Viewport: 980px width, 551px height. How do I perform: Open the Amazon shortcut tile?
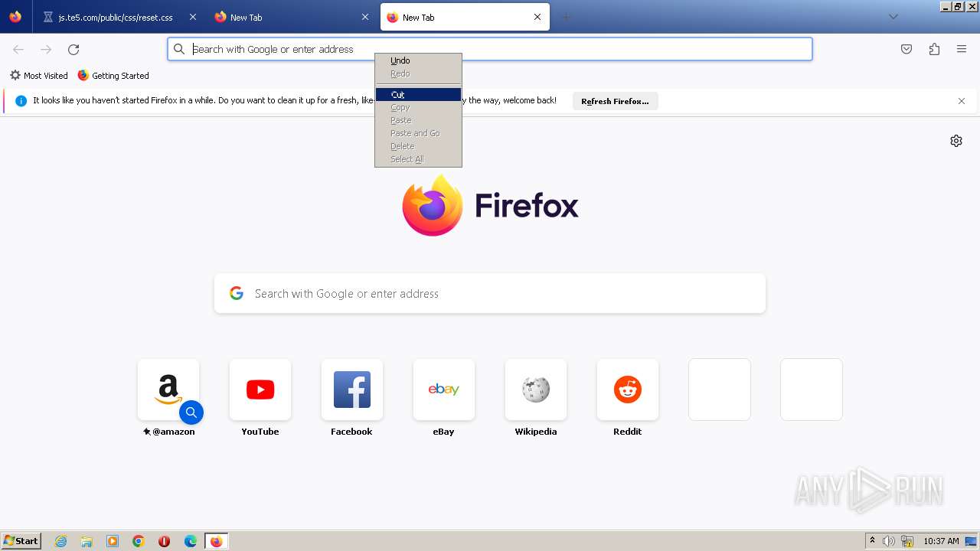168,390
